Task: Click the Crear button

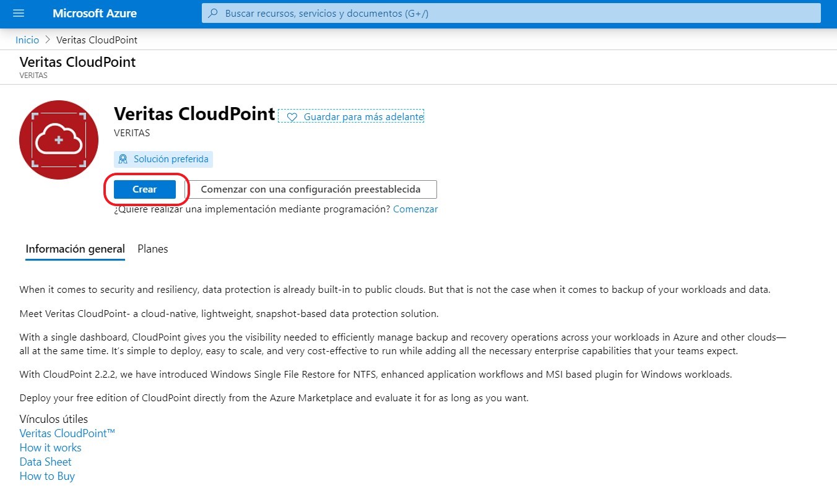Action: (x=145, y=189)
